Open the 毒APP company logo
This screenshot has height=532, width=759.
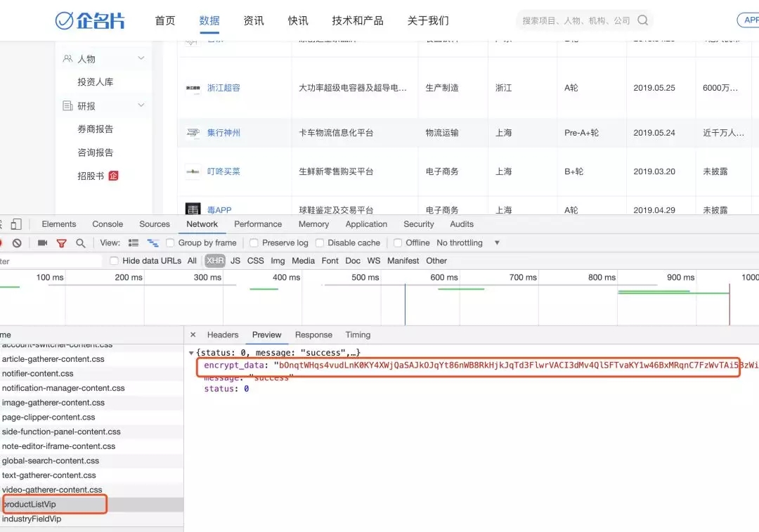pos(193,209)
